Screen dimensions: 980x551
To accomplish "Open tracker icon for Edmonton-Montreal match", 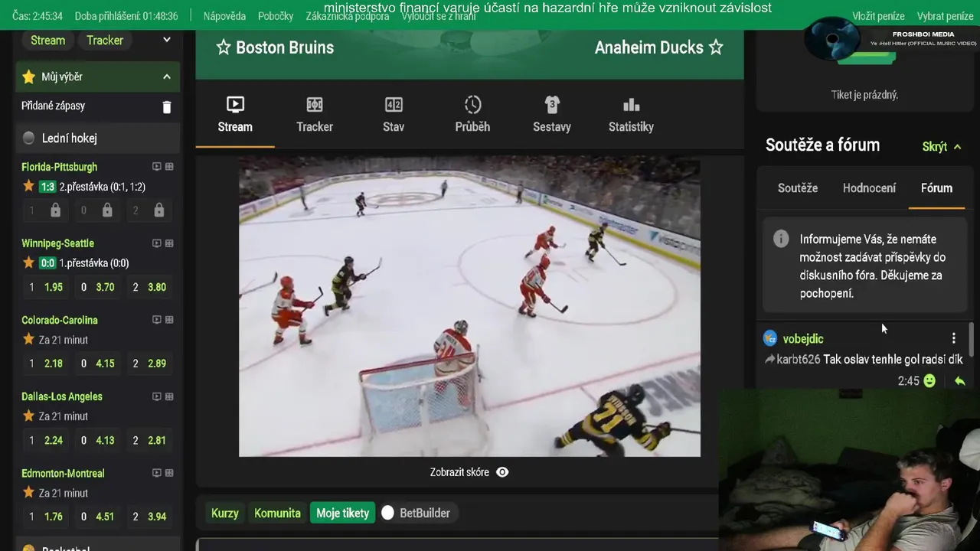I will [169, 473].
